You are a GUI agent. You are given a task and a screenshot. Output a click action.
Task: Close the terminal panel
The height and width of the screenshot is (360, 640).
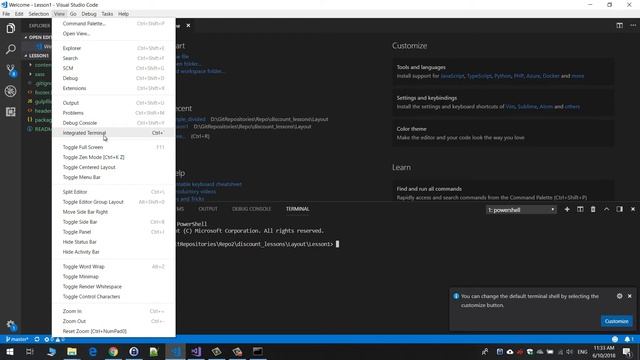[x=633, y=209]
